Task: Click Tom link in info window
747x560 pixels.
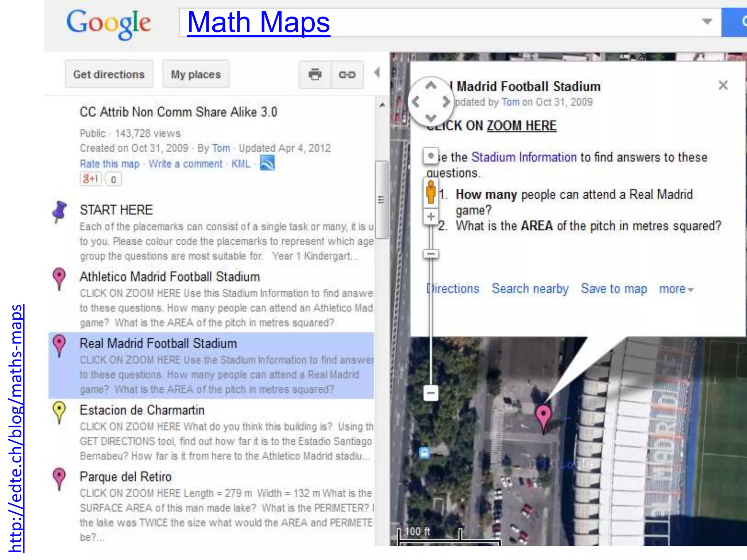Action: [x=511, y=102]
